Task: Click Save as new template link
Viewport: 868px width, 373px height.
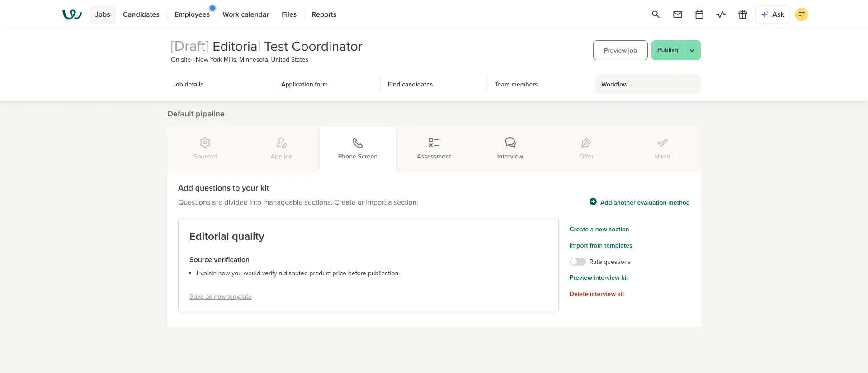Action: coord(221,296)
